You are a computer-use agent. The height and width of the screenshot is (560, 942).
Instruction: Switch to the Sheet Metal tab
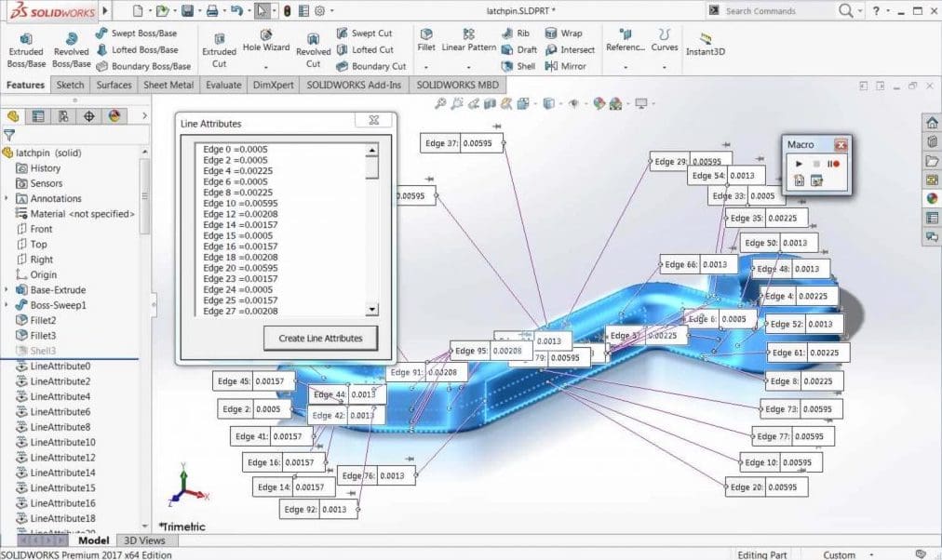pos(168,85)
